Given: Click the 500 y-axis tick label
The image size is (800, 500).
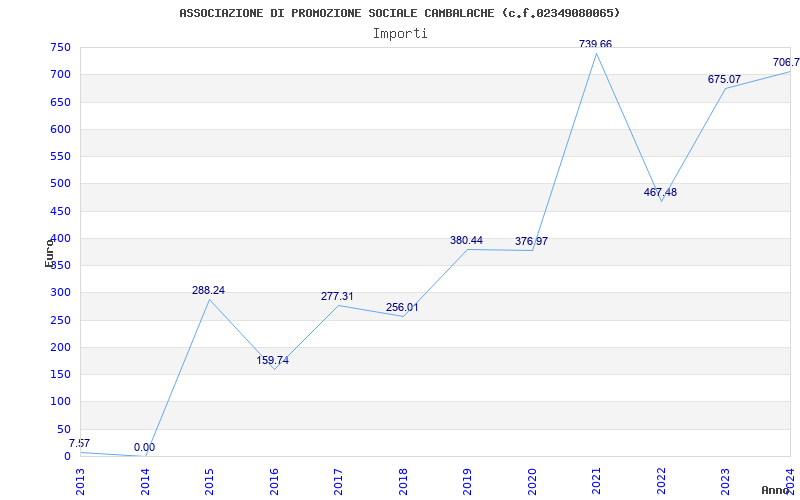Looking at the screenshot, I should coord(60,184).
